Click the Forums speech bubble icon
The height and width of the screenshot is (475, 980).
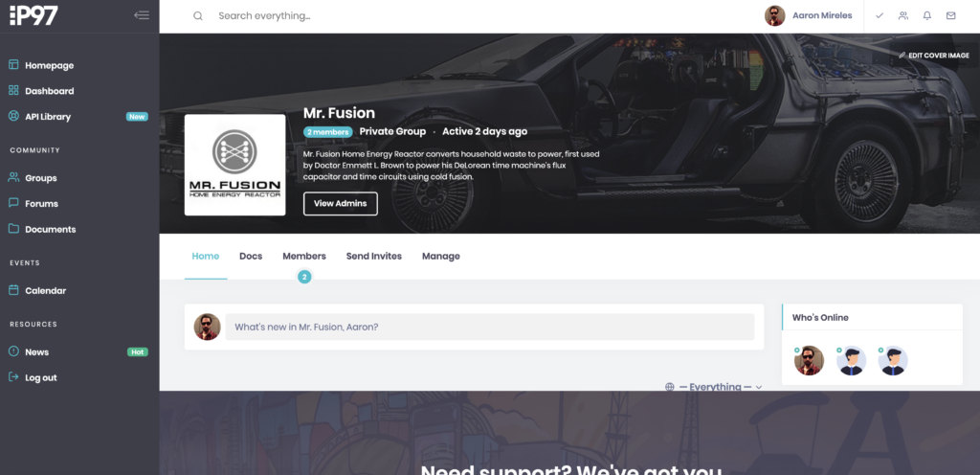click(x=13, y=203)
